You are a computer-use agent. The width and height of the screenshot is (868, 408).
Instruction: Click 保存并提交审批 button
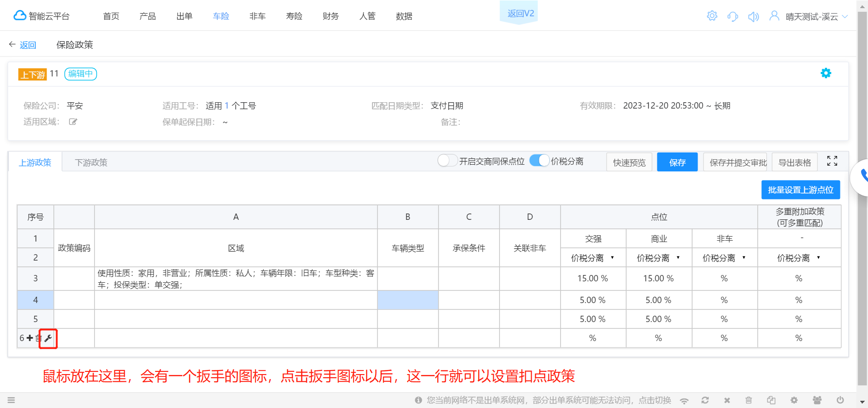click(x=735, y=162)
